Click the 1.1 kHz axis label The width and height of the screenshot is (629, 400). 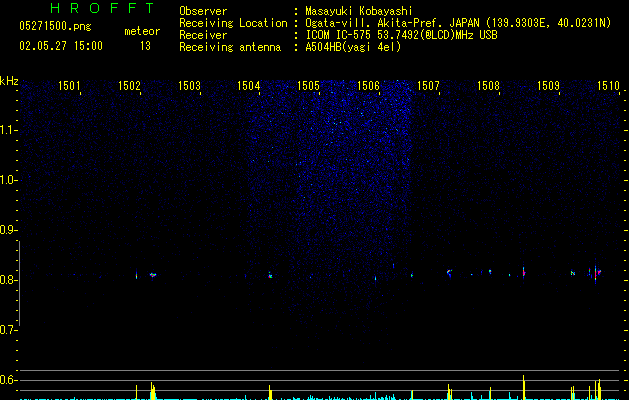pyautogui.click(x=8, y=130)
